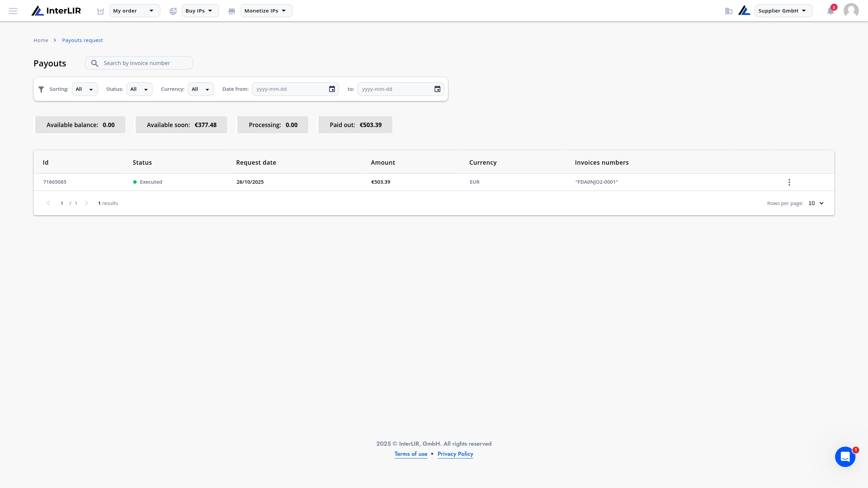Open the Status filter dropdown

(x=139, y=89)
